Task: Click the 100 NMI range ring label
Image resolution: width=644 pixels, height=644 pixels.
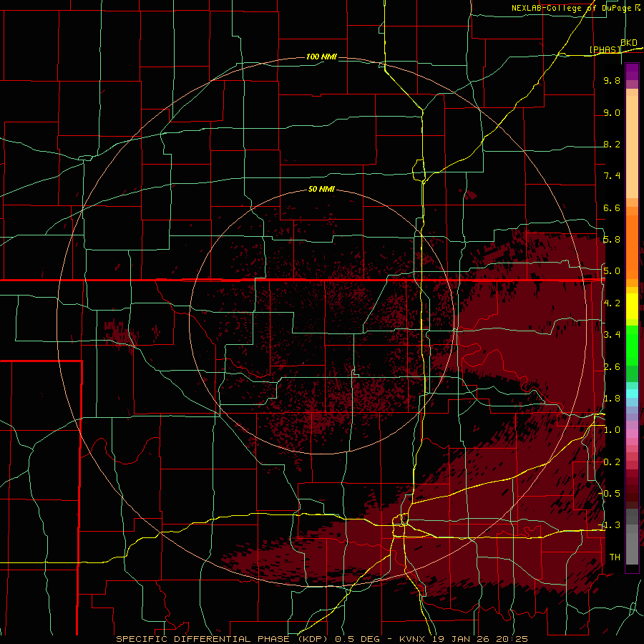Action: tap(321, 57)
